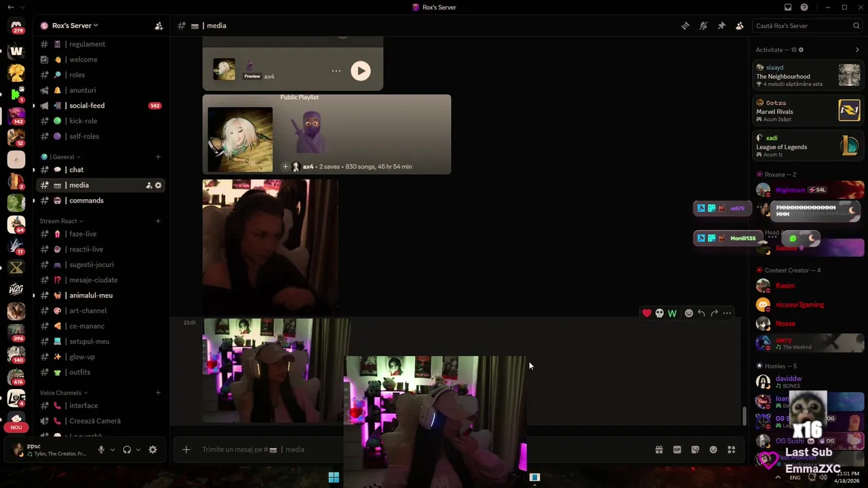Toggle notification settings bell icon
868x488 pixels.
tap(703, 26)
